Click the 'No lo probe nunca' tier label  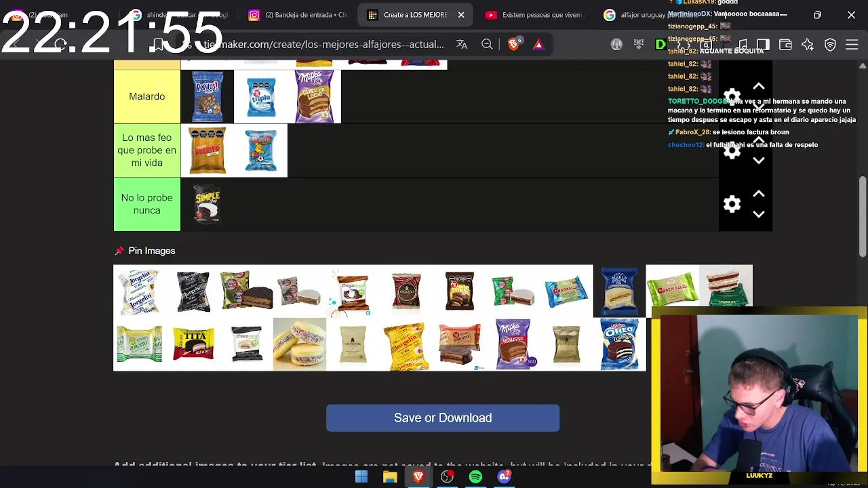point(147,204)
